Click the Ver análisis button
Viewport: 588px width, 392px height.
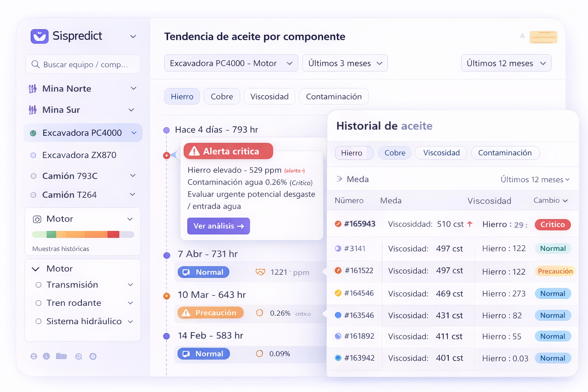tap(218, 226)
